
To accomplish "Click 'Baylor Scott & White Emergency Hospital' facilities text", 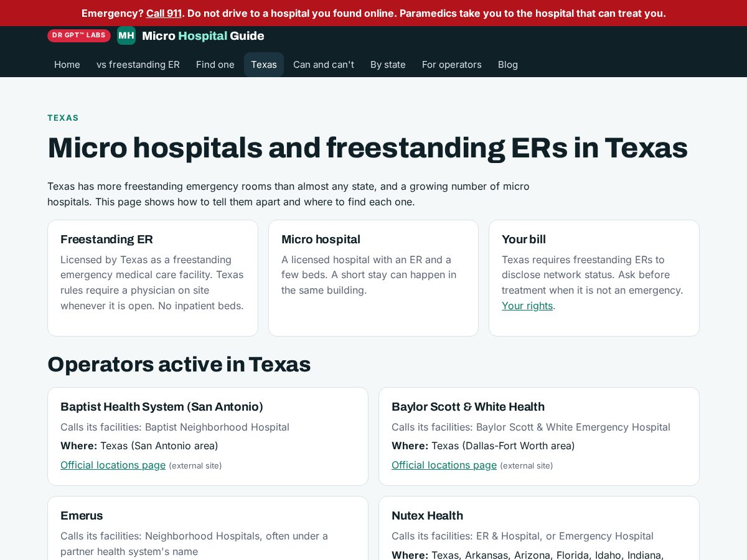I will point(573,427).
